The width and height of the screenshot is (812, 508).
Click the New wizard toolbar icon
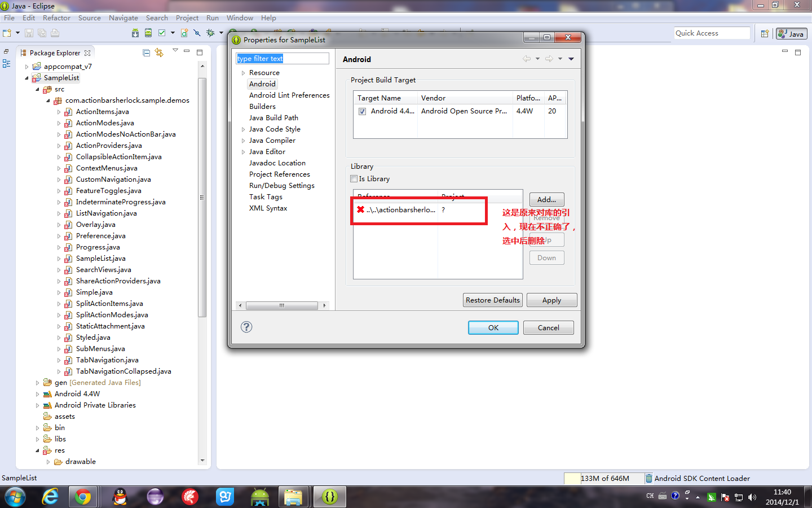click(7, 33)
